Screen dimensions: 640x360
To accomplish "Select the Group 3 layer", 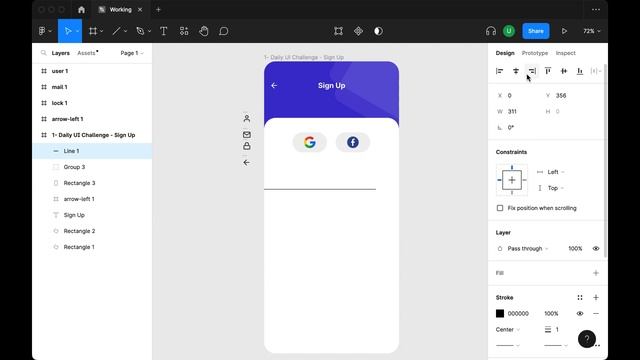I will (92, 167).
